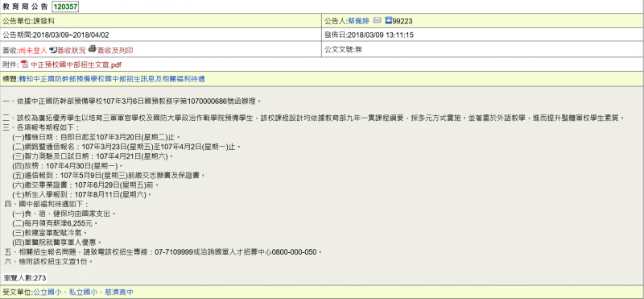Click the 放榜 107年4月30日 line
The image size is (644, 299).
pyautogui.click(x=68, y=166)
